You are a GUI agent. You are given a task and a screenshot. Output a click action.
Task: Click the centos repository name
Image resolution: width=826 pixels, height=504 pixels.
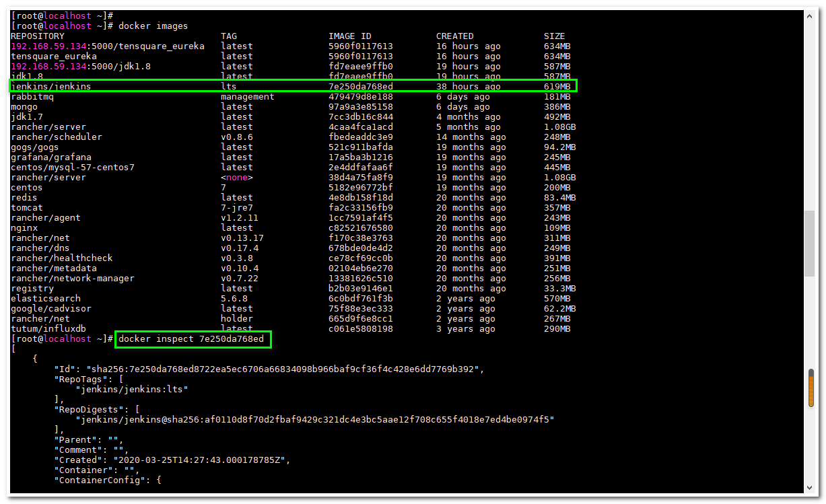click(x=27, y=187)
